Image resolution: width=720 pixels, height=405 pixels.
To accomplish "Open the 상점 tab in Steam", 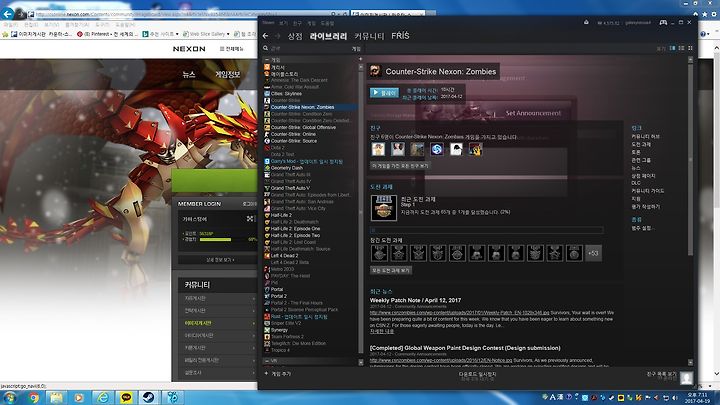I will 295,36.
